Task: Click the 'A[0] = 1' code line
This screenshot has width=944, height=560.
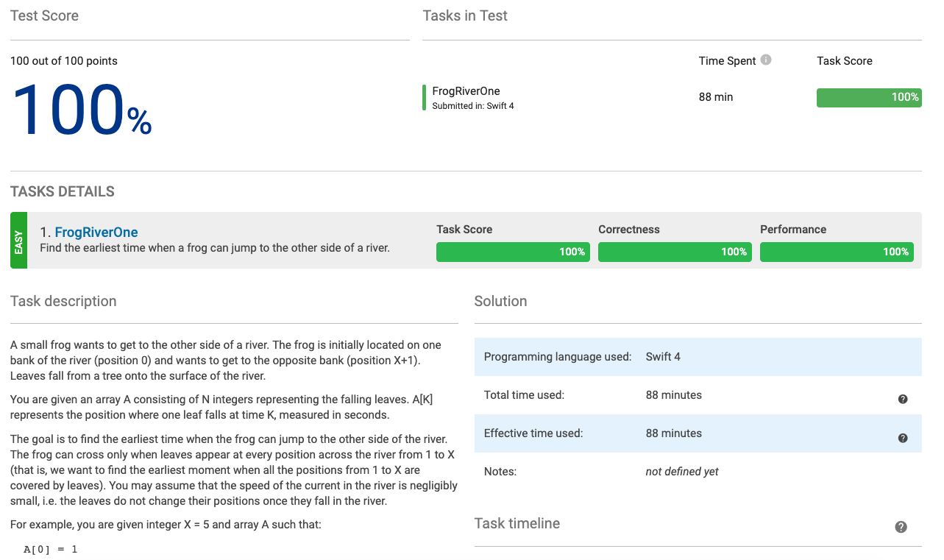Action: click(50, 550)
